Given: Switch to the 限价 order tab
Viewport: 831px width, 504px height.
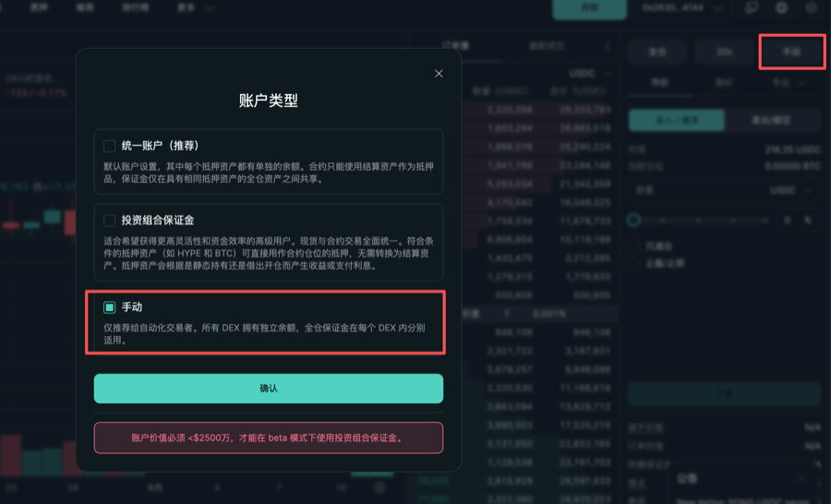Looking at the screenshot, I should 724,83.
